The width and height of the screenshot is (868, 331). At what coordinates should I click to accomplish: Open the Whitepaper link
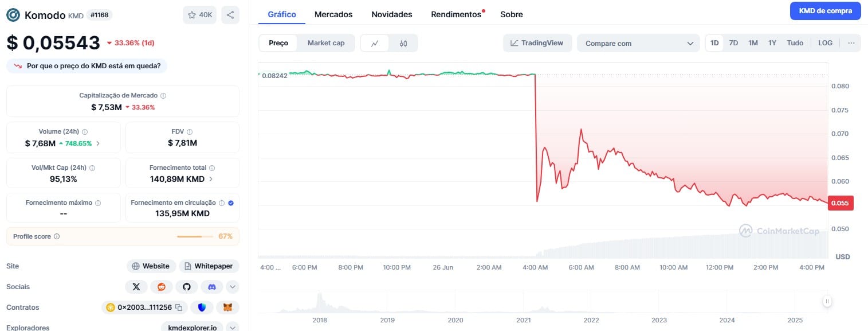click(x=209, y=266)
